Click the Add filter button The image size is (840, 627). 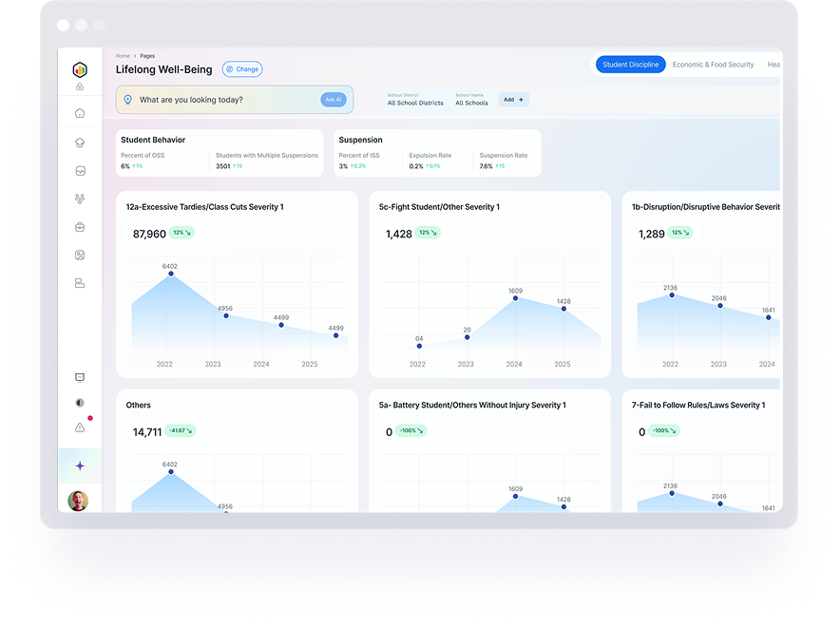tap(514, 100)
